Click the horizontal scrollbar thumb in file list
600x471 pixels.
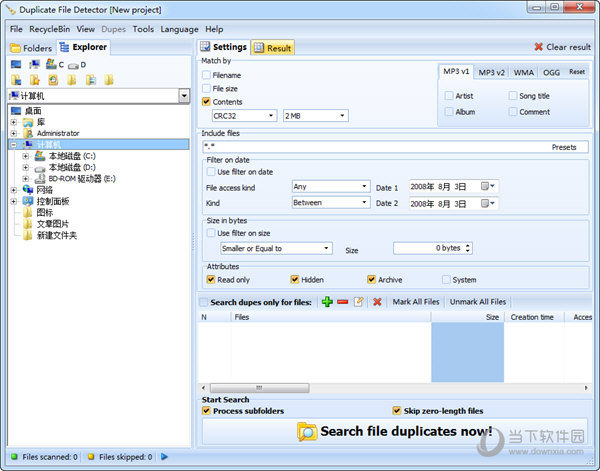(x=259, y=388)
